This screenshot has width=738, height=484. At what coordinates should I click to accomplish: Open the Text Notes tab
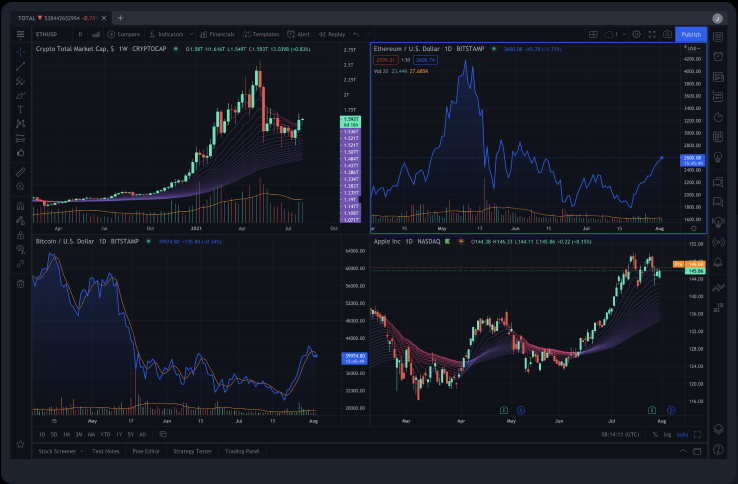tap(105, 451)
